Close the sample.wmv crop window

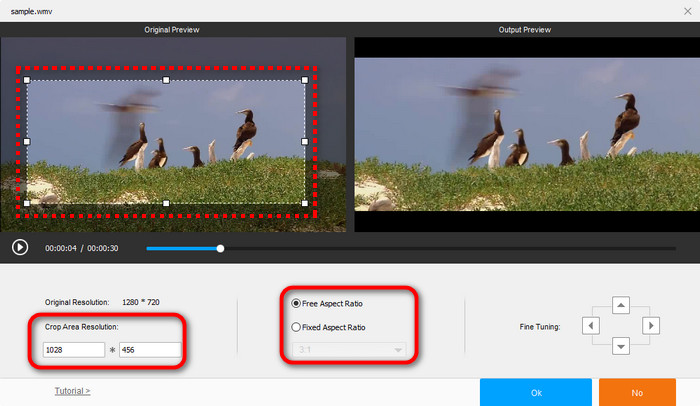click(x=688, y=11)
